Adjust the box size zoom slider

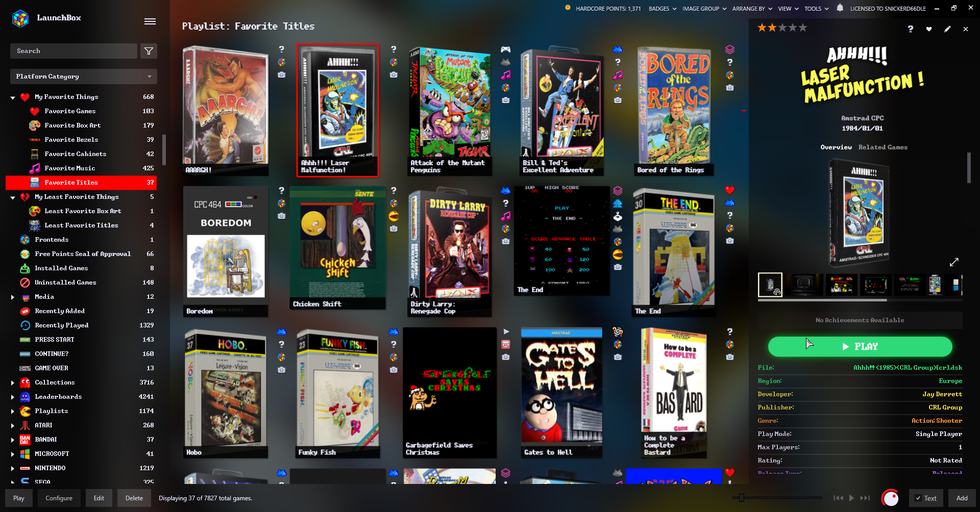742,498
